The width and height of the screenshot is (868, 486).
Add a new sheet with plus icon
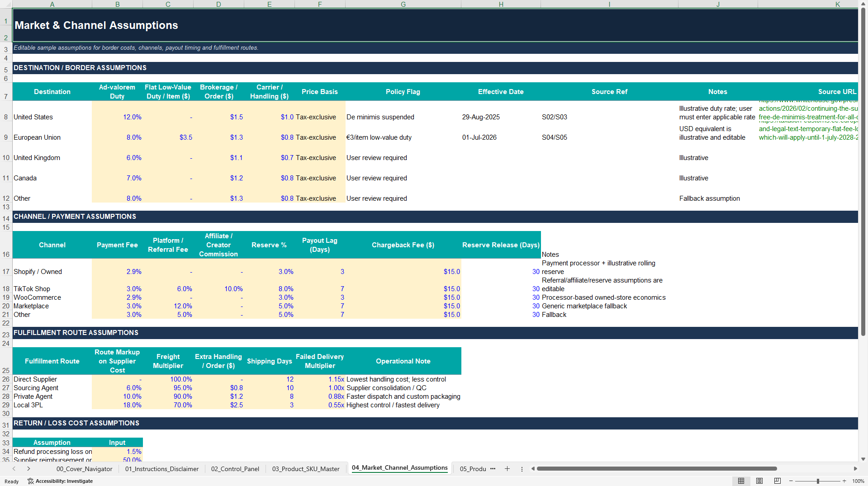[x=507, y=469]
